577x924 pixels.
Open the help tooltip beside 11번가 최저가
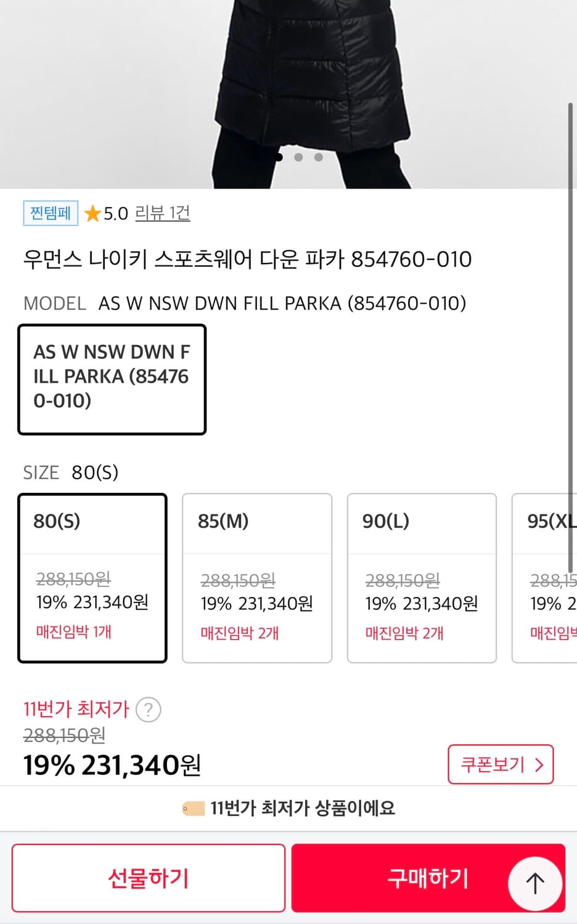point(148,710)
